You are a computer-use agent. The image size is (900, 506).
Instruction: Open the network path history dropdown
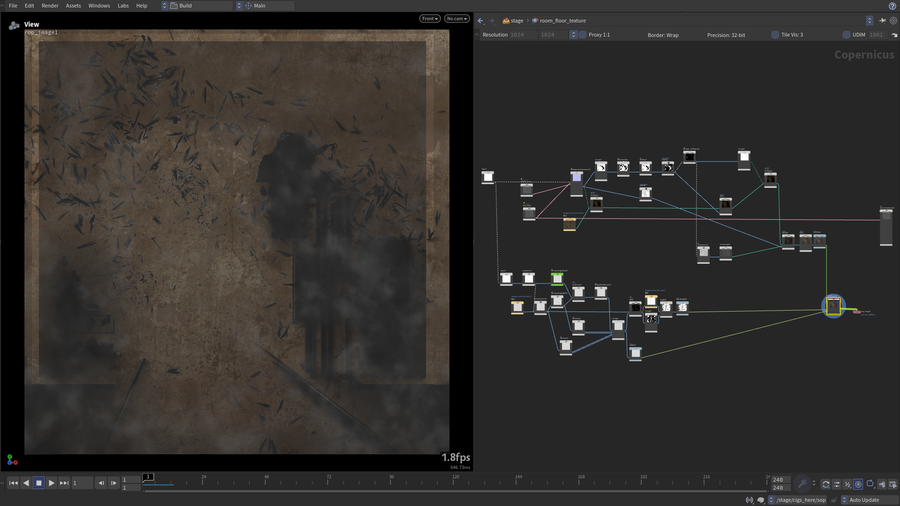870,21
